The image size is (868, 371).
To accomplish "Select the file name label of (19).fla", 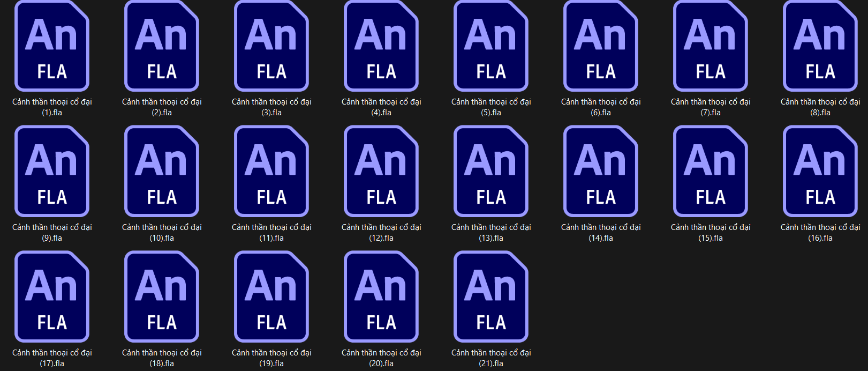I will coord(271,358).
